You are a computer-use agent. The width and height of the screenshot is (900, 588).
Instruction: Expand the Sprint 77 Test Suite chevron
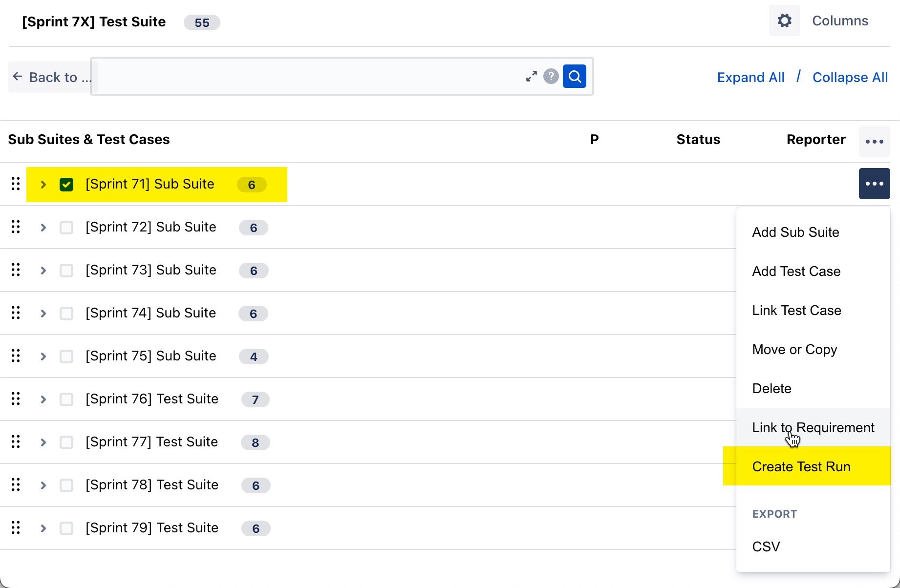(43, 442)
